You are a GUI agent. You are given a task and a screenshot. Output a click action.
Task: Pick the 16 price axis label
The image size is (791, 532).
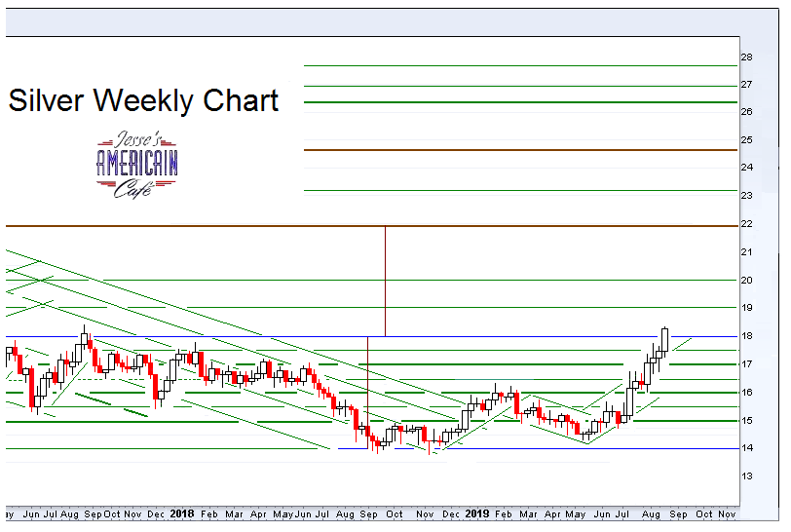pos(746,393)
